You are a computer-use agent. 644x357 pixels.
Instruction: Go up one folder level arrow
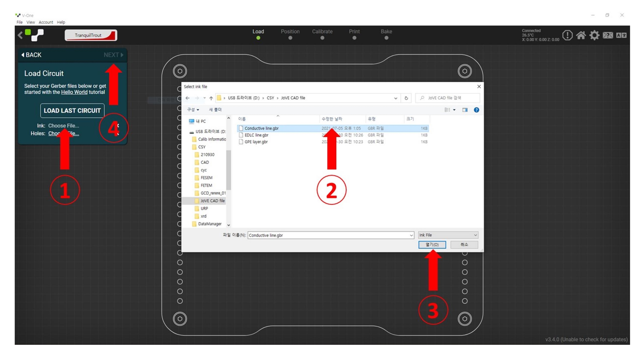[211, 98]
